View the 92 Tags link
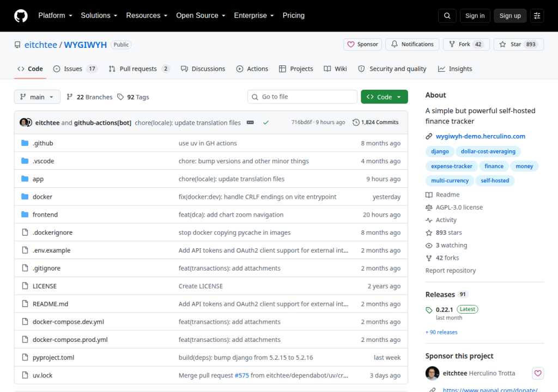The width and height of the screenshot is (558, 392). 133,97
